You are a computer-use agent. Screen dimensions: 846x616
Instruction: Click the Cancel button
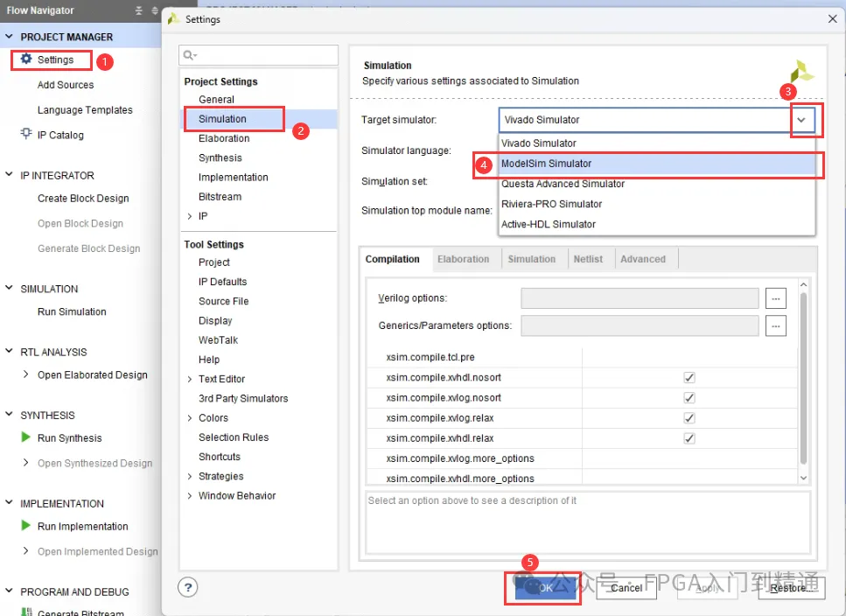[x=626, y=588]
